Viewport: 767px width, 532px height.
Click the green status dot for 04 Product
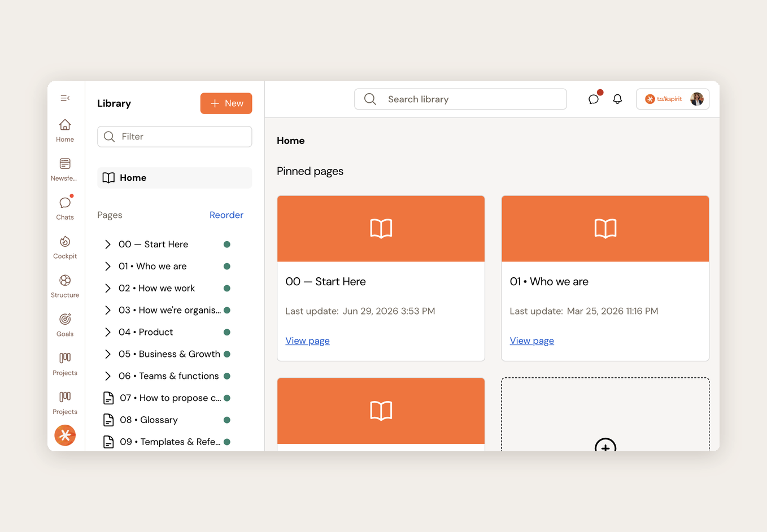coord(227,332)
